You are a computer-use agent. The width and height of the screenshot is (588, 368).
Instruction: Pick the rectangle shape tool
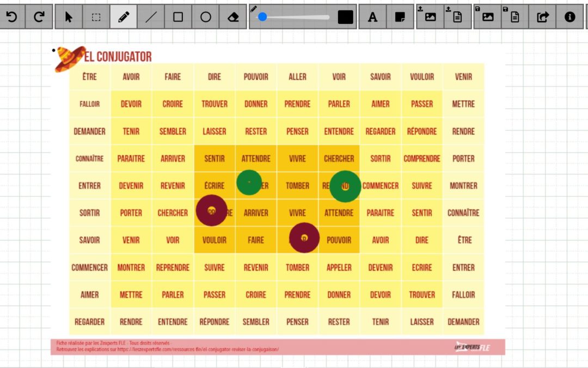(x=178, y=17)
